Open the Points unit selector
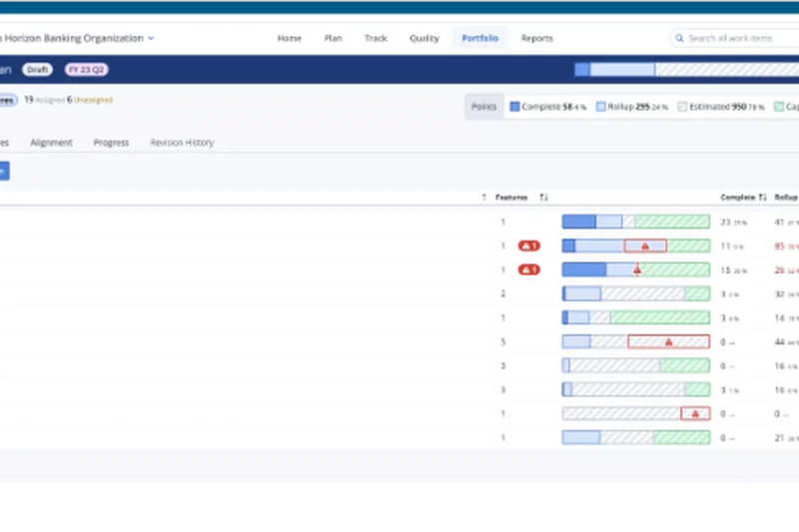Viewport: 799px width, 532px height. (x=484, y=107)
